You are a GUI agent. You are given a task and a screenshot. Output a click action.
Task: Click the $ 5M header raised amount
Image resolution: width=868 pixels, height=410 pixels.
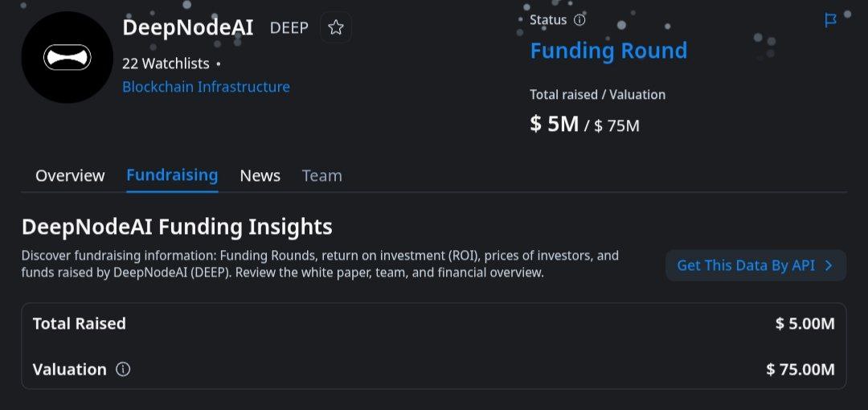click(x=555, y=124)
